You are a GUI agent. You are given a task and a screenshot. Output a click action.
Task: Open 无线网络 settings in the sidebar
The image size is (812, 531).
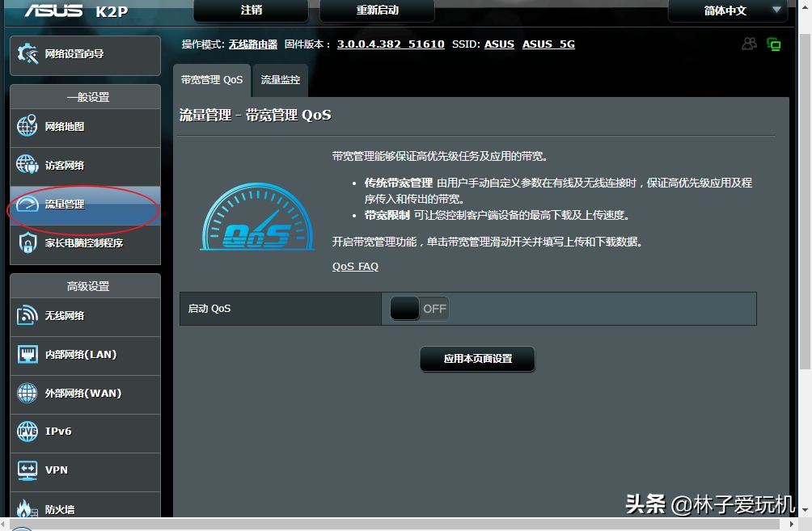pos(85,317)
